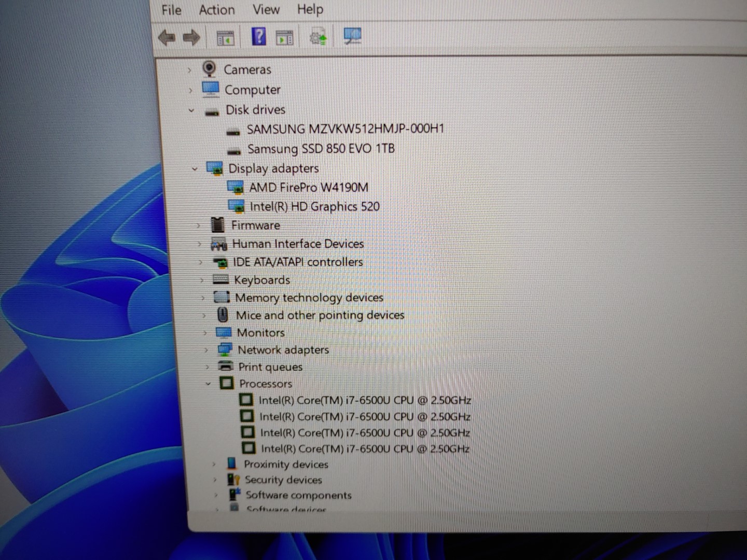Click the Software components icon

point(235,494)
